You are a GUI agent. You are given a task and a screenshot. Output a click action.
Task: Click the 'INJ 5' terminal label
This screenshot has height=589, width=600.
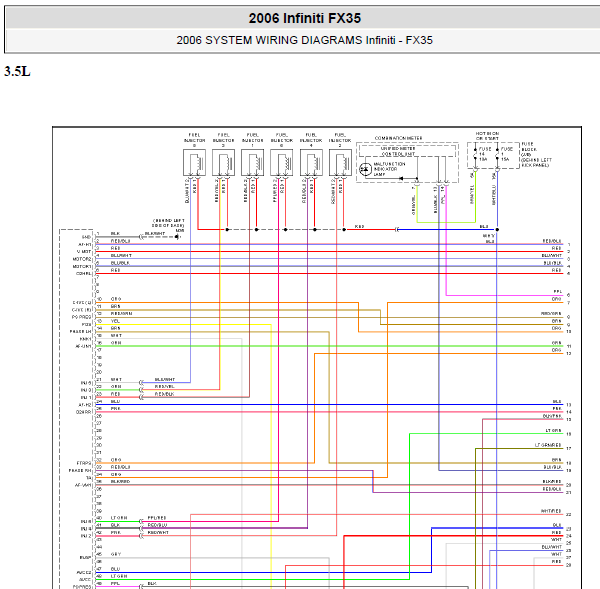(86, 383)
